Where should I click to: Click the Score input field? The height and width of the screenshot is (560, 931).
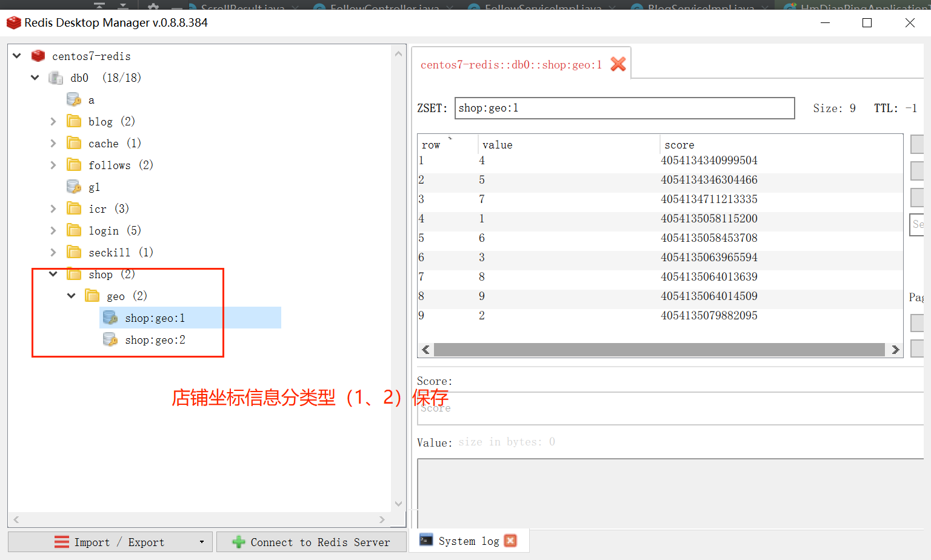[670, 408]
